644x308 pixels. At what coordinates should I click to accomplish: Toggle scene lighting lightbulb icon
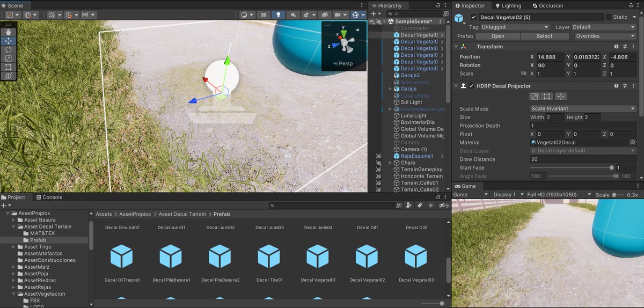tap(278, 15)
